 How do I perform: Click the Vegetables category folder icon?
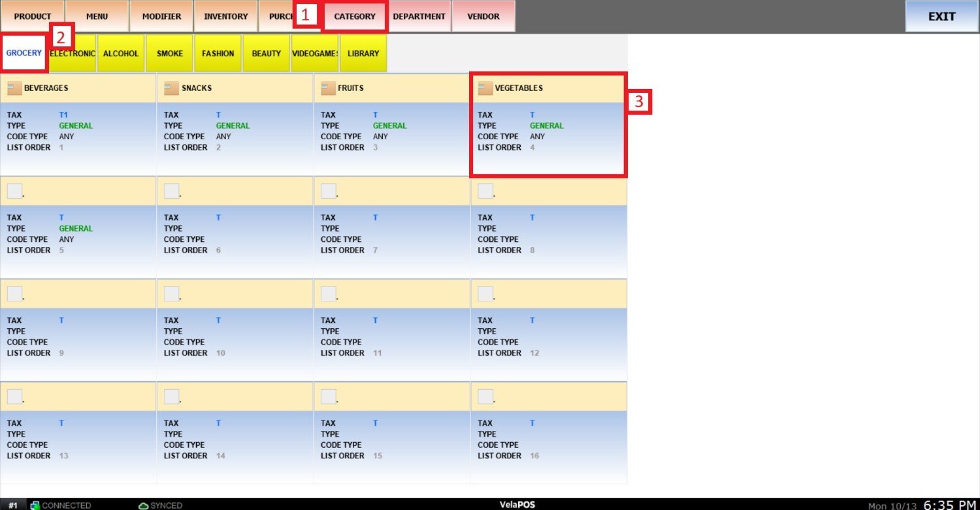click(x=485, y=88)
